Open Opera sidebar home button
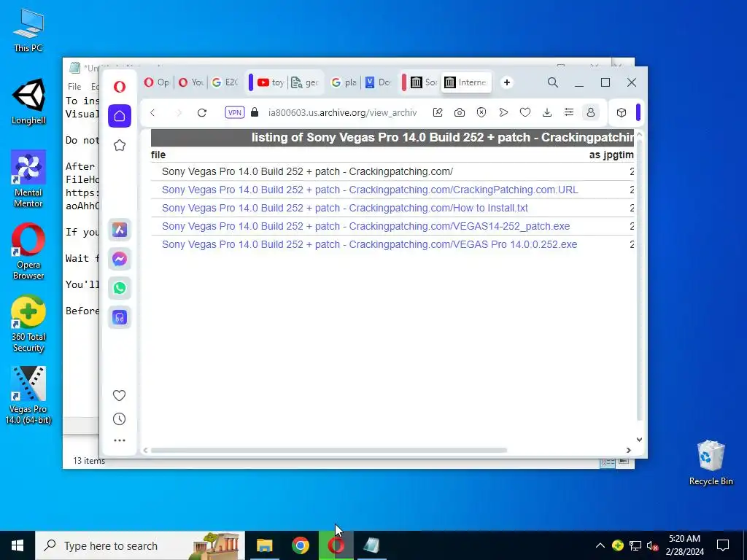 tap(120, 116)
